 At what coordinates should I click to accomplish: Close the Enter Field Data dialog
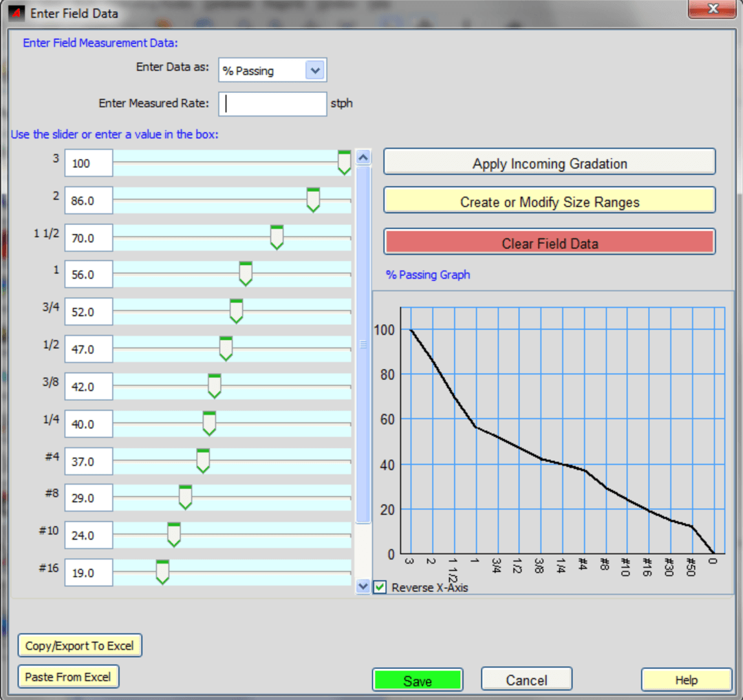click(x=713, y=10)
